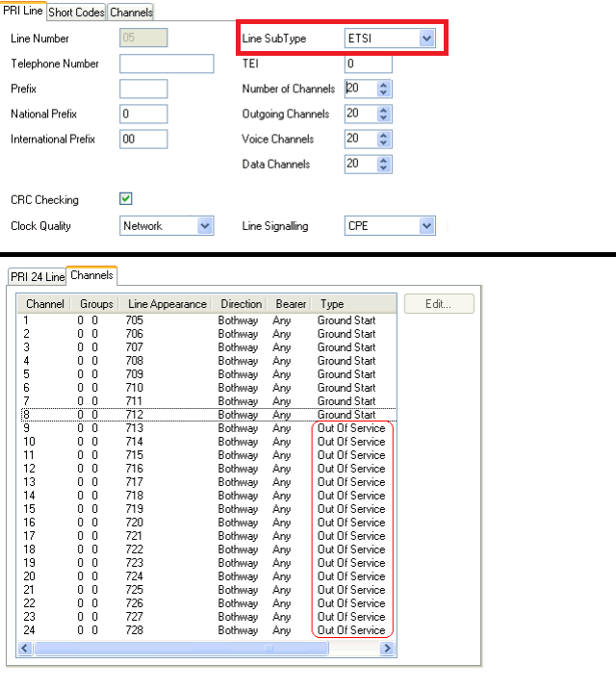
Task: Click the horizontal scrollbar thumb
Action: click(x=181, y=649)
